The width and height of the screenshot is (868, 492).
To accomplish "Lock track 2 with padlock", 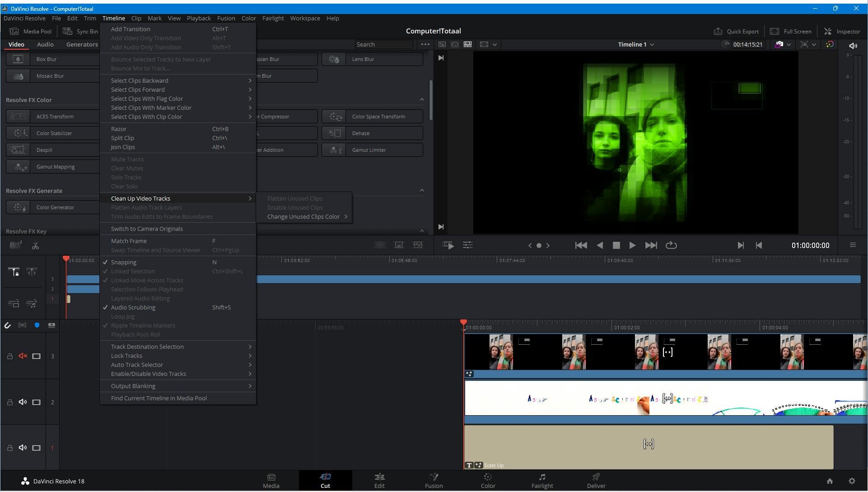I will 9,403.
